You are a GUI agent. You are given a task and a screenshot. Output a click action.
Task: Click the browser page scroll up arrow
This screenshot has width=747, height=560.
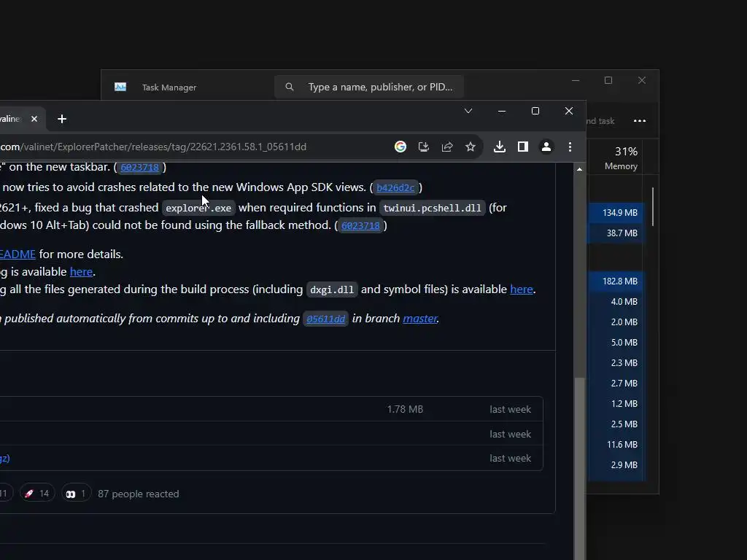579,169
